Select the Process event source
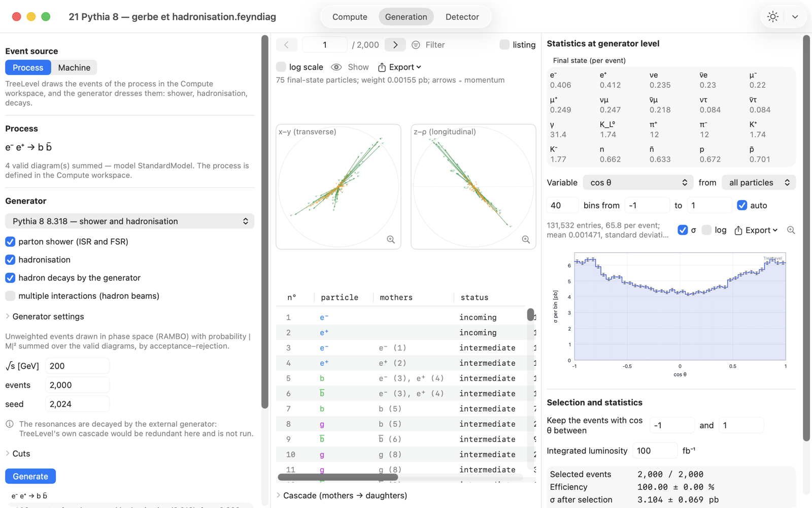 coord(28,68)
